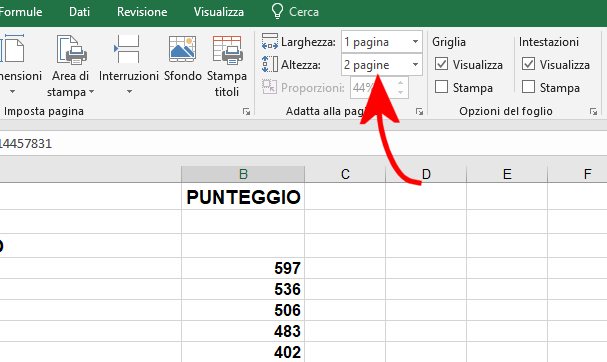The image size is (607, 362).
Task: Expand the Altezza dropdown
Action: coord(415,65)
